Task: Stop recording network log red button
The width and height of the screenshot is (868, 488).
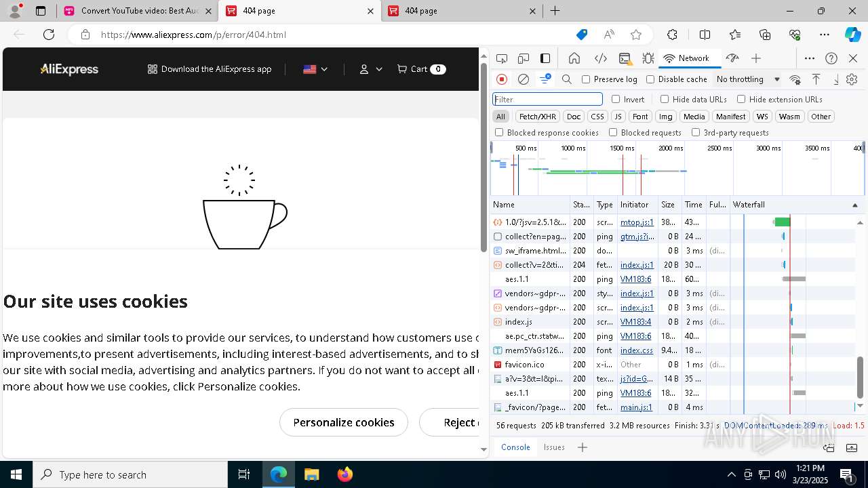Action: (502, 79)
